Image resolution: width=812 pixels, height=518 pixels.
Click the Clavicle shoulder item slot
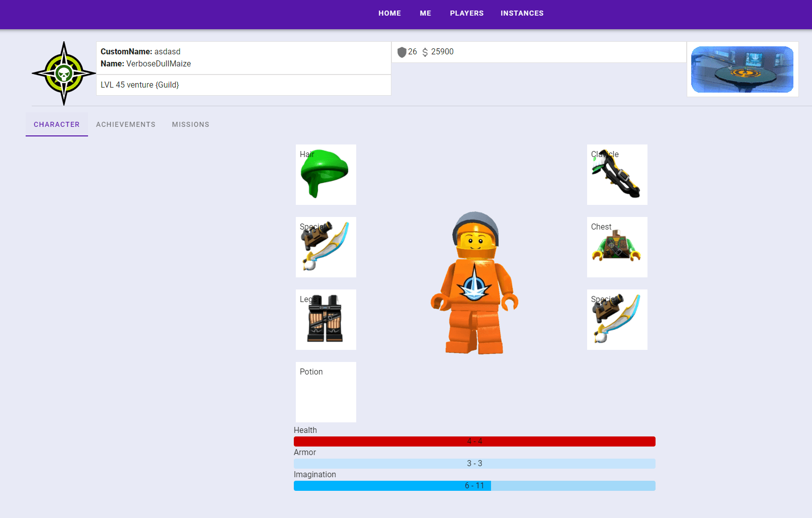pos(617,175)
